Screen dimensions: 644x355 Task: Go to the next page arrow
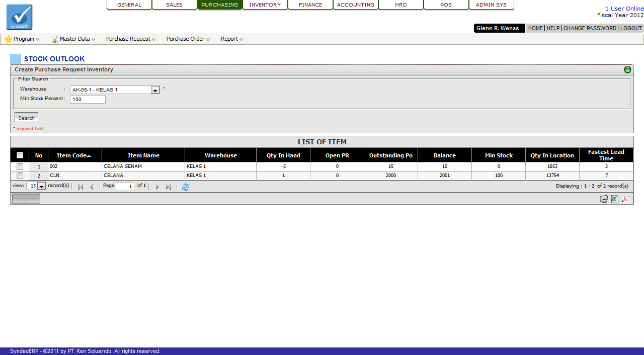157,187
